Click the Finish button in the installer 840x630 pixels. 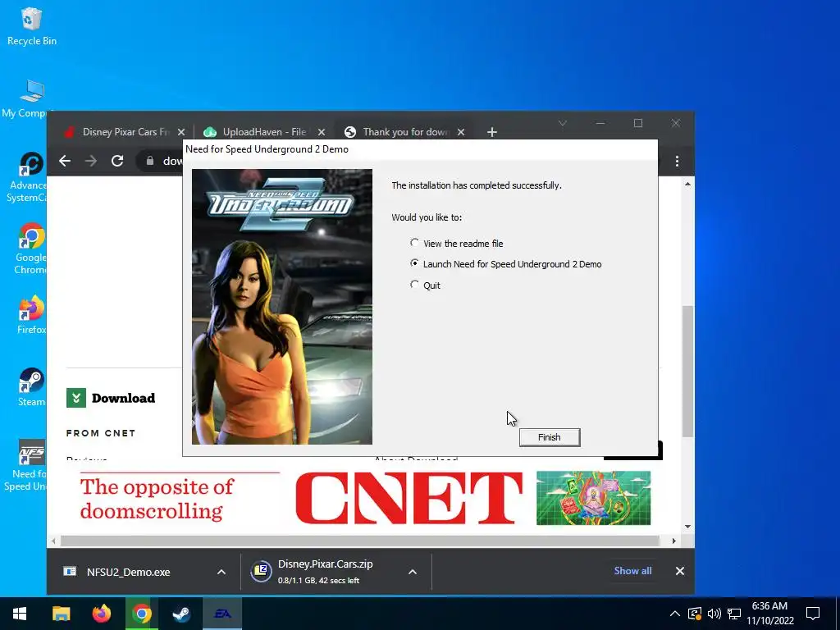tap(549, 437)
